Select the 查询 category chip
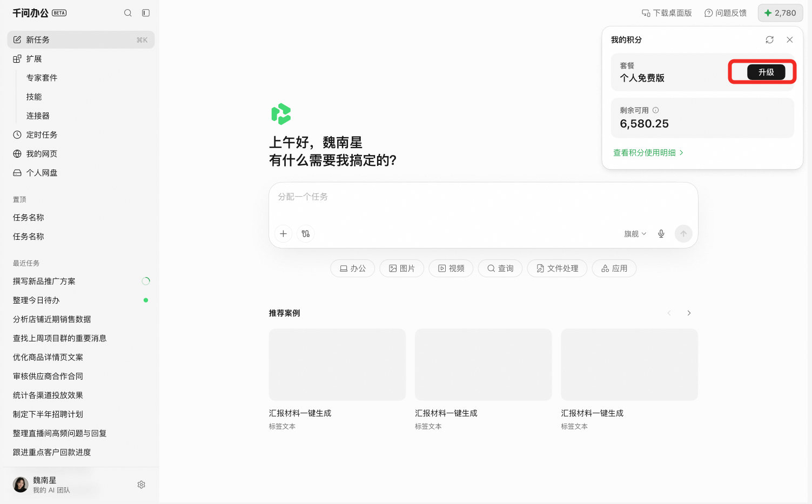812x504 pixels. 500,268
